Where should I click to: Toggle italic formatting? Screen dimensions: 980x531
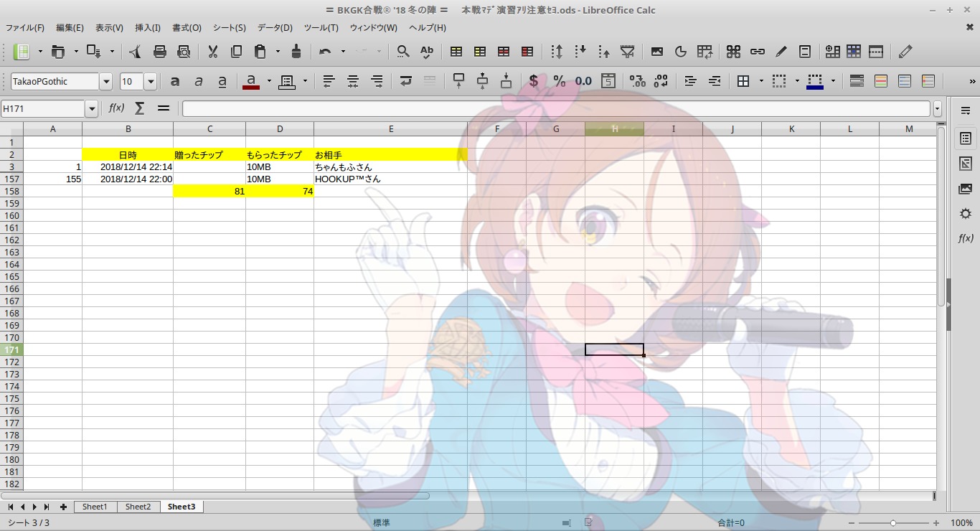click(199, 81)
